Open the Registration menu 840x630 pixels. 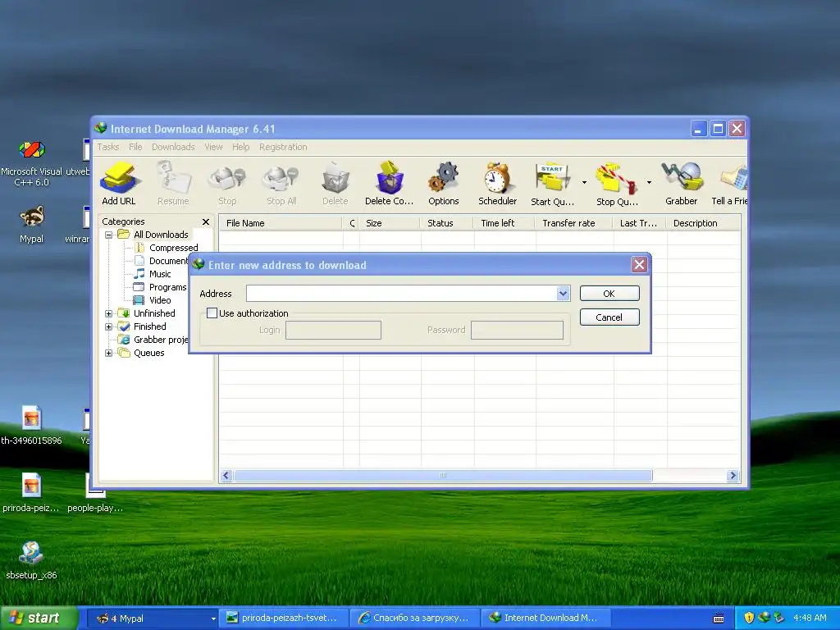[283, 147]
